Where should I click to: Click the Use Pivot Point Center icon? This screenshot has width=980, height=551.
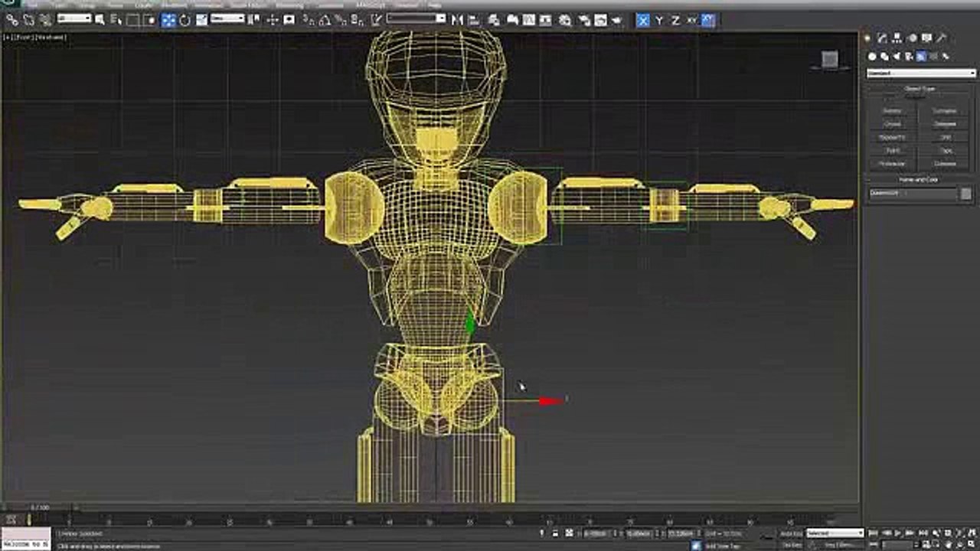(254, 20)
